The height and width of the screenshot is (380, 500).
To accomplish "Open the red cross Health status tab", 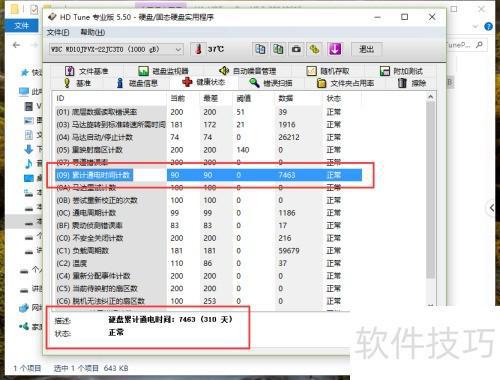I will click(x=204, y=82).
